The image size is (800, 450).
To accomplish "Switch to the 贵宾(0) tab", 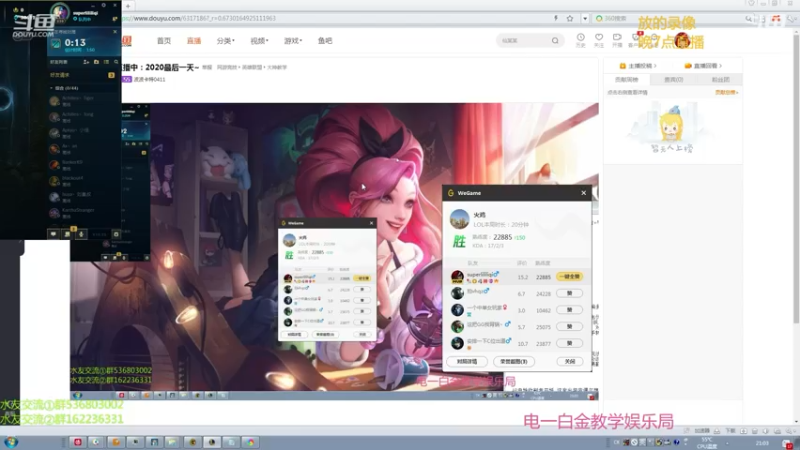I will coord(673,80).
